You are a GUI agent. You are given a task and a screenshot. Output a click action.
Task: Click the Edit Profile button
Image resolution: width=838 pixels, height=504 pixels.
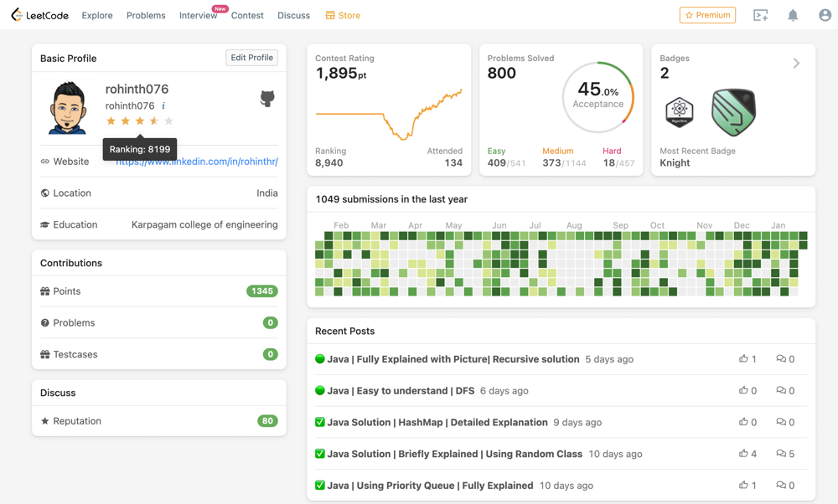tap(251, 58)
